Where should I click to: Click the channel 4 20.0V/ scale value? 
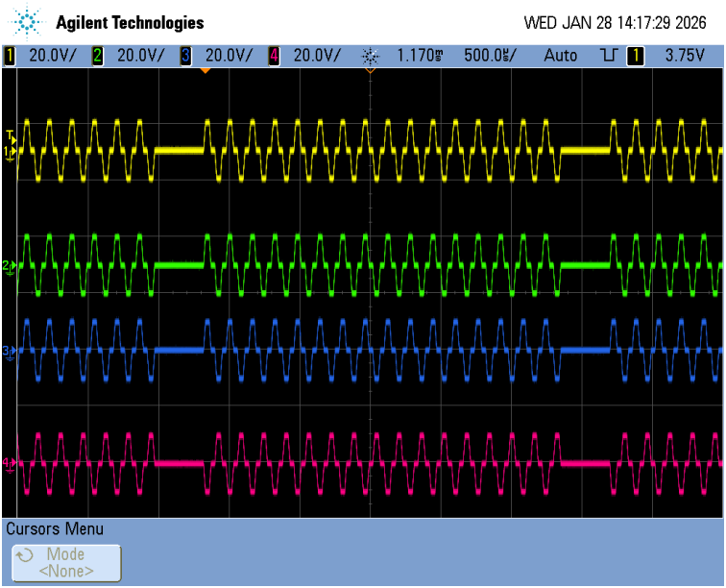point(314,56)
